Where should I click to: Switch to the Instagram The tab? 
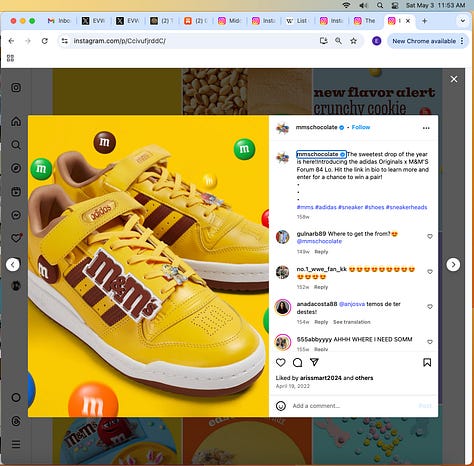tap(365, 21)
